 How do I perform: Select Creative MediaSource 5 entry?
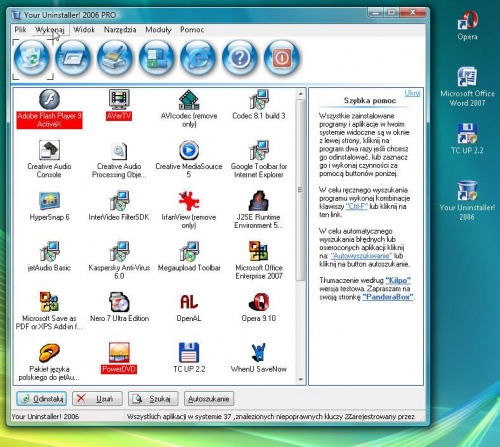pos(189,159)
